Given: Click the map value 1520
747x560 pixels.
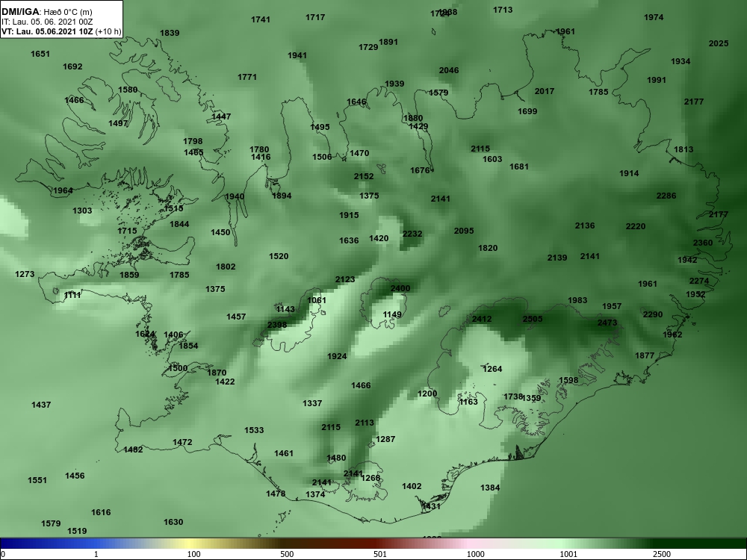Looking at the screenshot, I should tap(279, 256).
